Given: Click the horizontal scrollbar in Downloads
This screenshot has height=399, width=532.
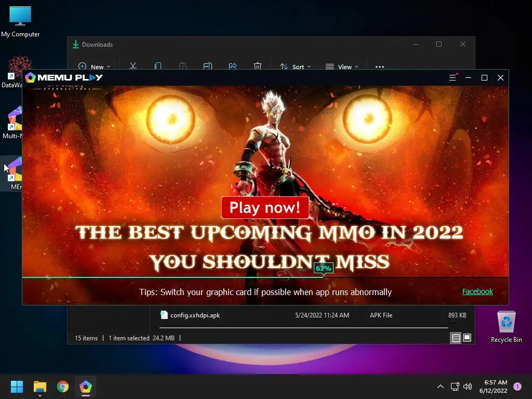Looking at the screenshot, I should point(303,328).
